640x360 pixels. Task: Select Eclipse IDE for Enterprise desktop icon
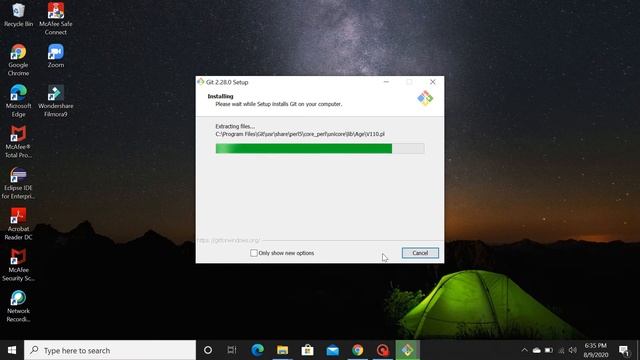(x=18, y=183)
